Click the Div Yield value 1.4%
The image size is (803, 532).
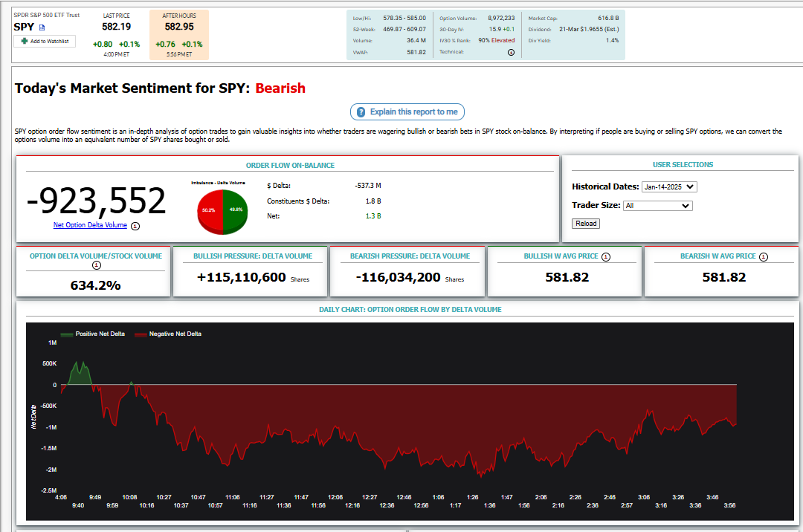tap(613, 40)
